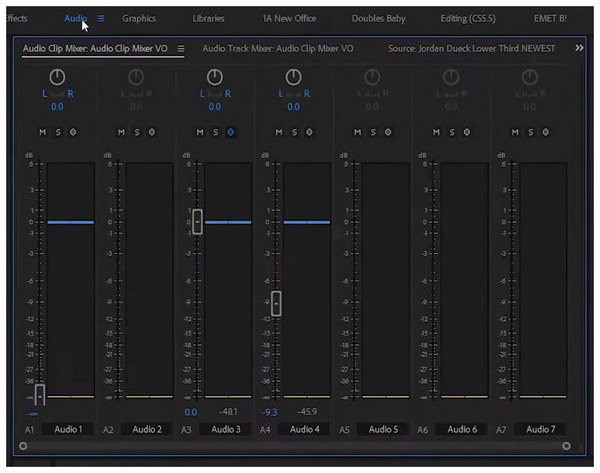The height and width of the screenshot is (473, 600).
Task: Click the Audio 2 track name field
Action: (147, 429)
